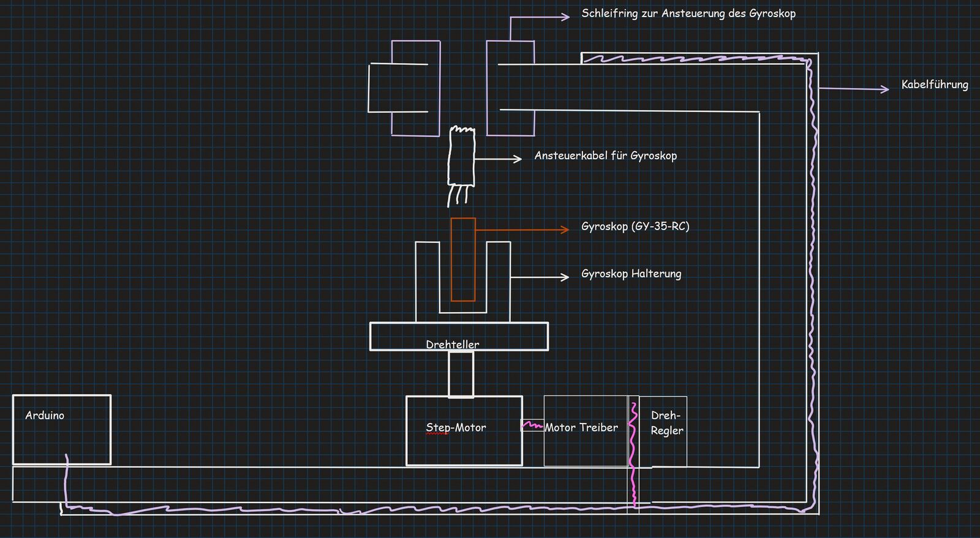Click the Kabelführung text label
Screen dimensions: 980x538
(934, 84)
